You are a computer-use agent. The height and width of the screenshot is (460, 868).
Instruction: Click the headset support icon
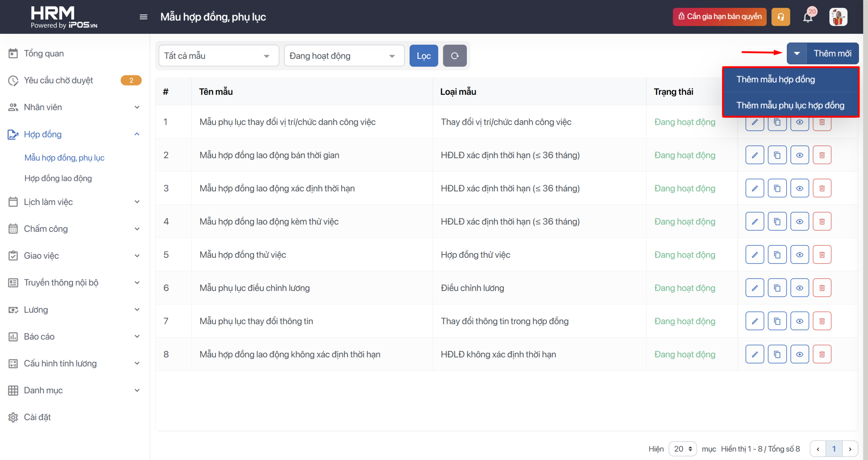[x=781, y=17]
